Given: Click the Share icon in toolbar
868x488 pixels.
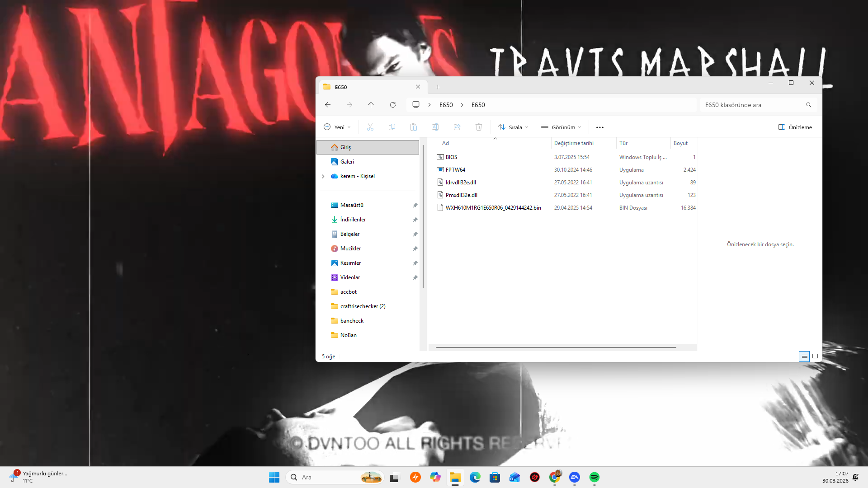Looking at the screenshot, I should point(457,127).
